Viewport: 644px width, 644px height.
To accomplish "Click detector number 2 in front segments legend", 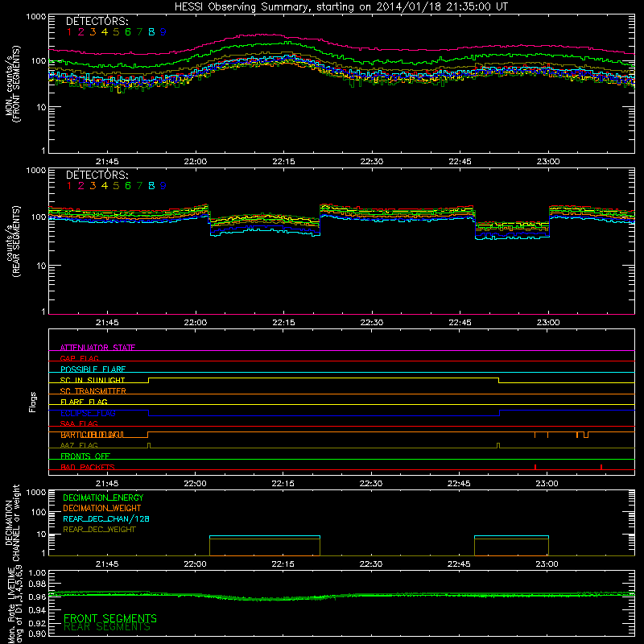I will 81,32.
